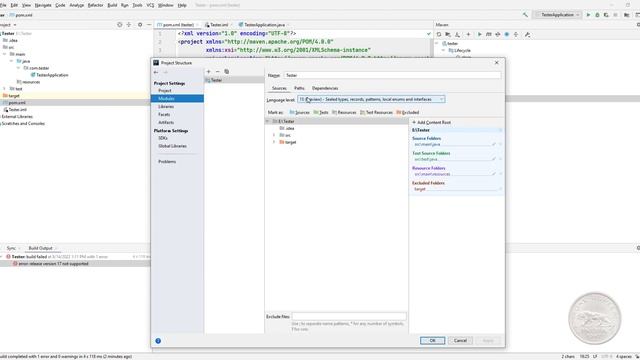Click Add Content Root
640x360 pixels.
(x=431, y=122)
